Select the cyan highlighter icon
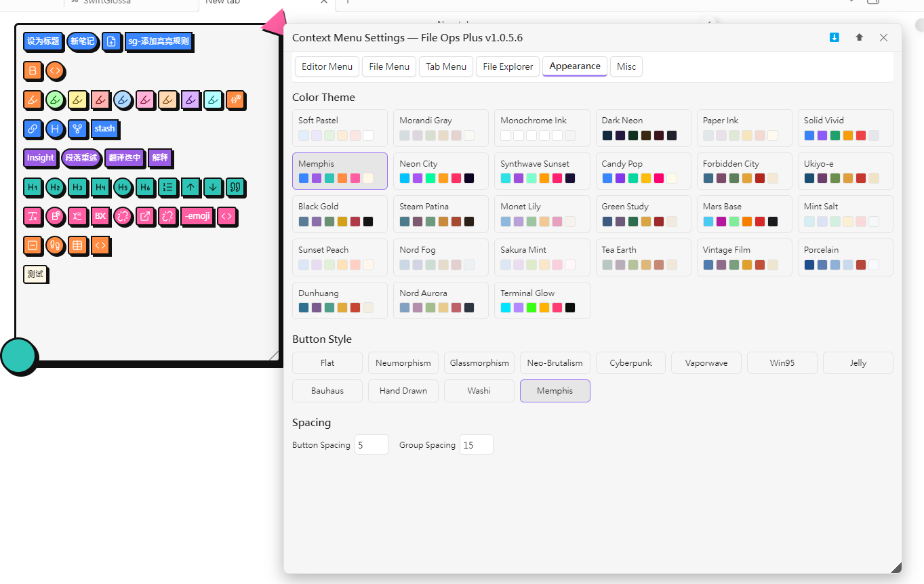Screen dimensions: 924x584 click(x=213, y=100)
